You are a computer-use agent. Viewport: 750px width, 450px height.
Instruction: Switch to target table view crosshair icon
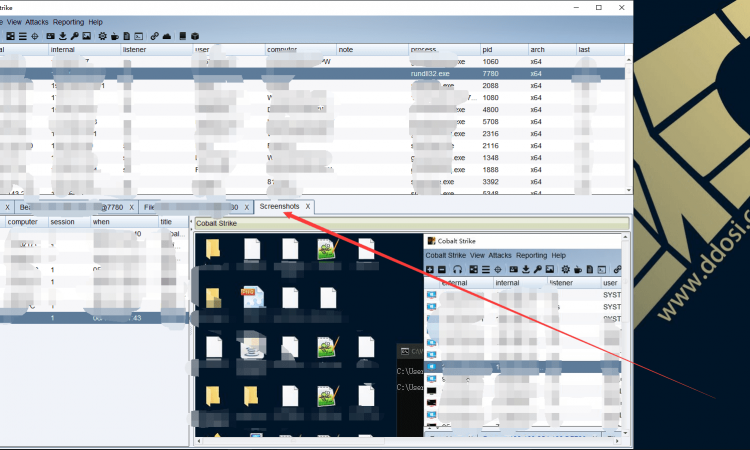point(34,36)
